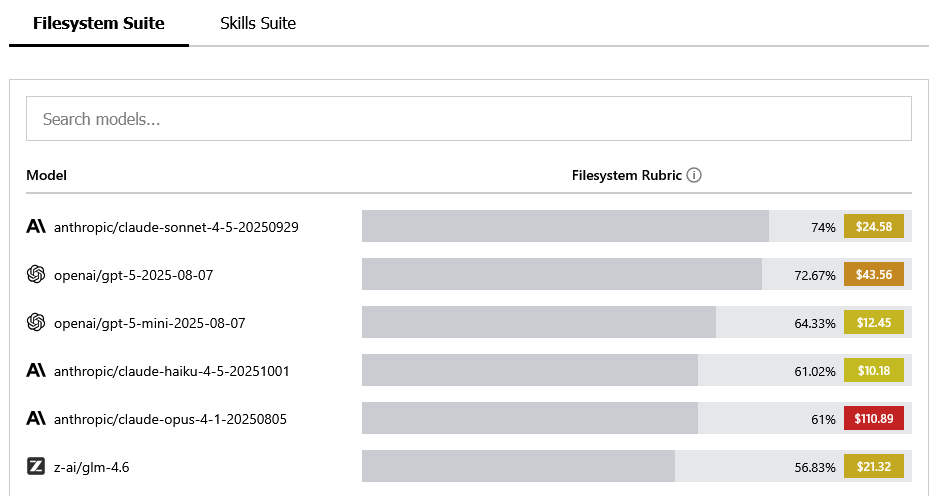Open the openai/gpt-5-2025-08-07 model entry
This screenshot has height=496, width=942.
coord(148,275)
